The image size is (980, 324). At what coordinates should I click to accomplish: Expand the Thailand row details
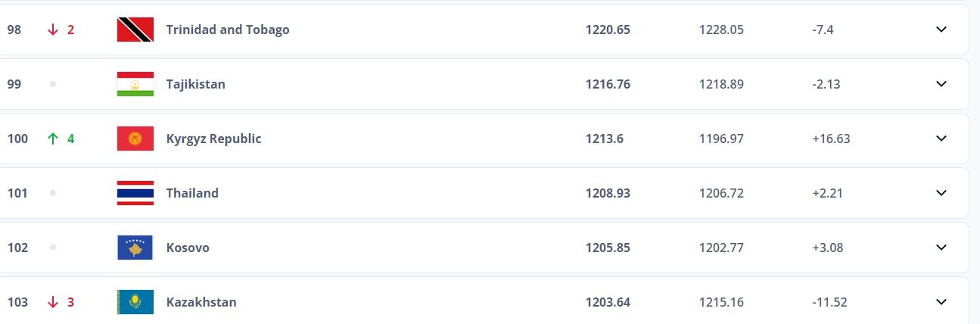(941, 193)
